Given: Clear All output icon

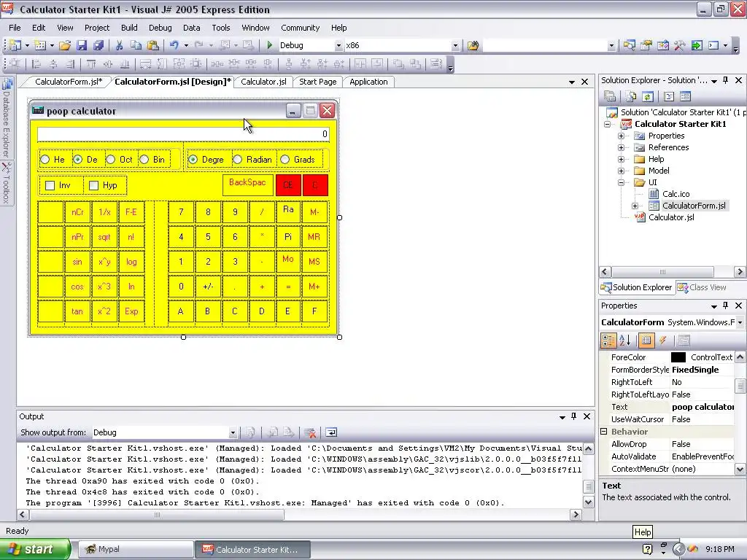Looking at the screenshot, I should point(310,432).
